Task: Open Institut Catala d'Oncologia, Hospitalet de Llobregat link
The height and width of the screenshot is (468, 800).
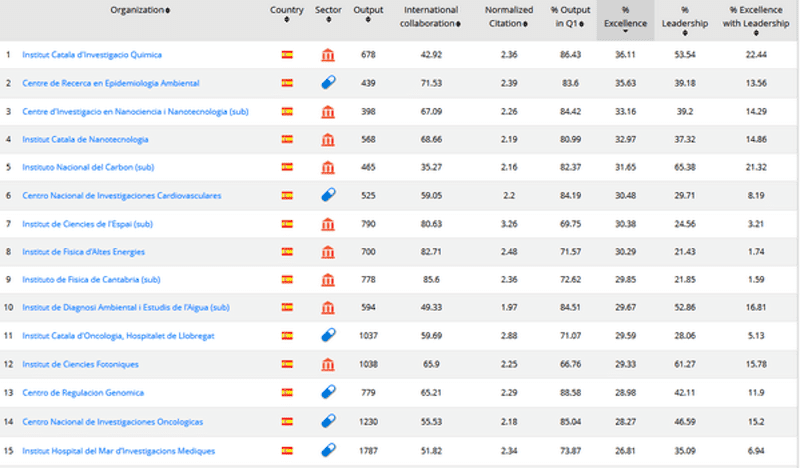Action: click(118, 335)
